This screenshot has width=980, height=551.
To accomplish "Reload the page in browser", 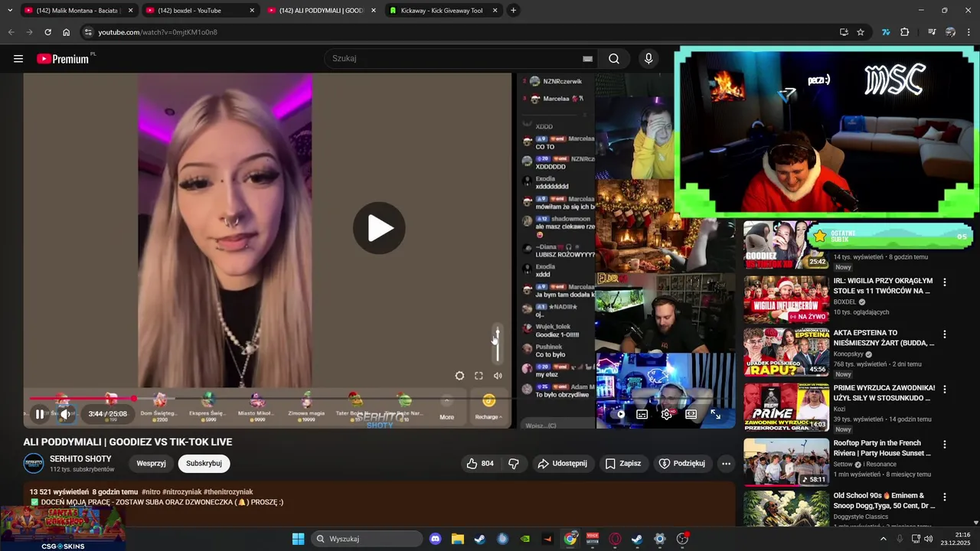I will click(47, 32).
